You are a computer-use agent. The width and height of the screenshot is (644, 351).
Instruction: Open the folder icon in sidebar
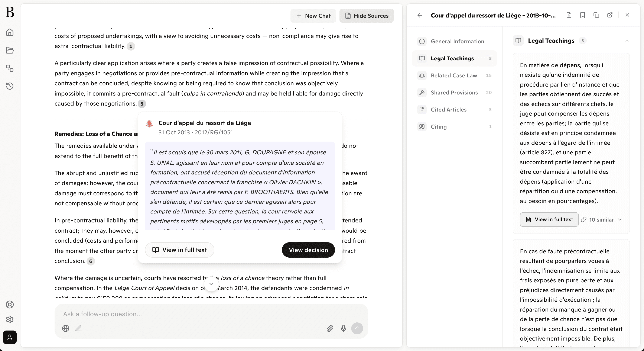click(10, 50)
